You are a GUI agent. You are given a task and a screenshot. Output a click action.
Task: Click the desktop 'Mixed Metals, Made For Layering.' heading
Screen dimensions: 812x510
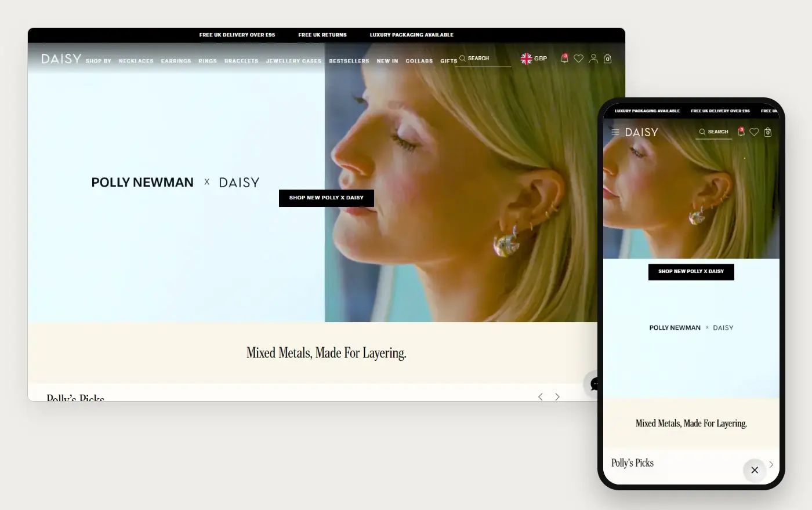(x=327, y=353)
